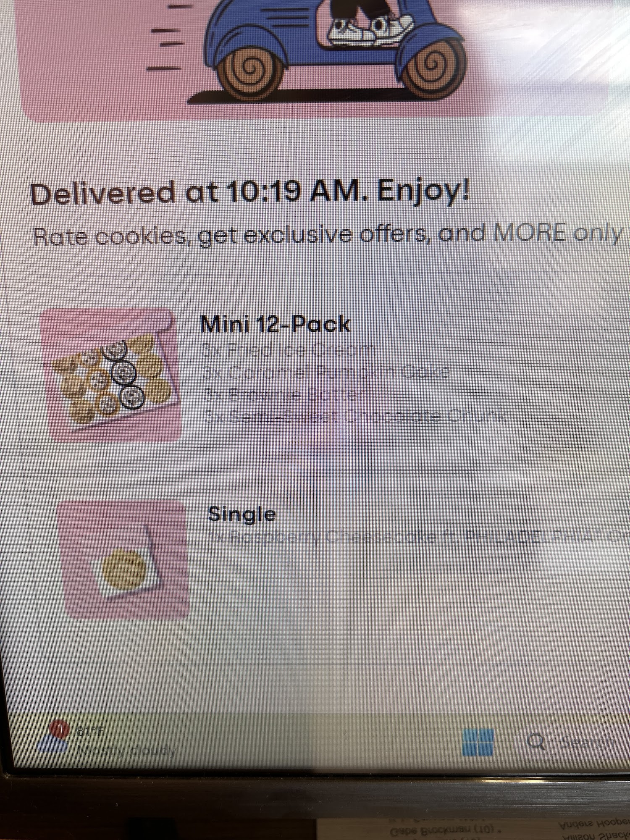Click the 3x Brownie Batter line
This screenshot has height=840, width=630.
284,395
